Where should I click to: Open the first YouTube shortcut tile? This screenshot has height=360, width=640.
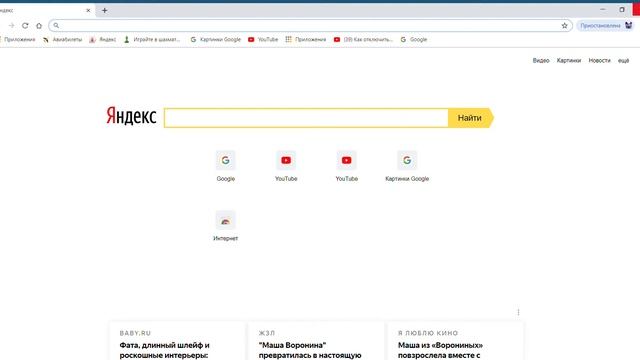pyautogui.click(x=286, y=166)
